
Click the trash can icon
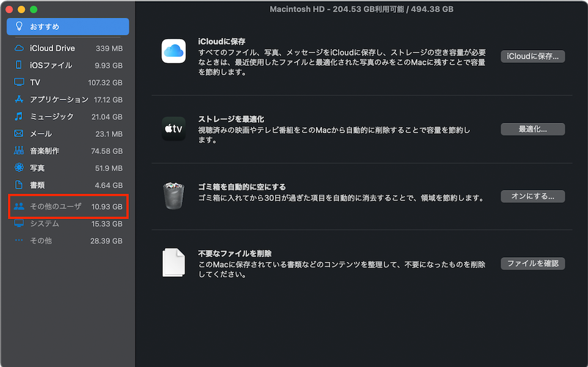point(174,195)
